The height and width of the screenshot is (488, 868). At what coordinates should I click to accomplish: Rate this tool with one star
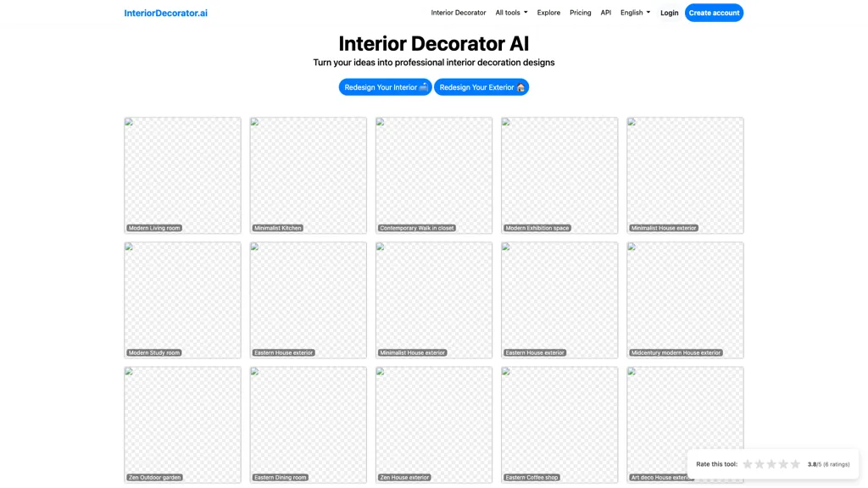(748, 463)
